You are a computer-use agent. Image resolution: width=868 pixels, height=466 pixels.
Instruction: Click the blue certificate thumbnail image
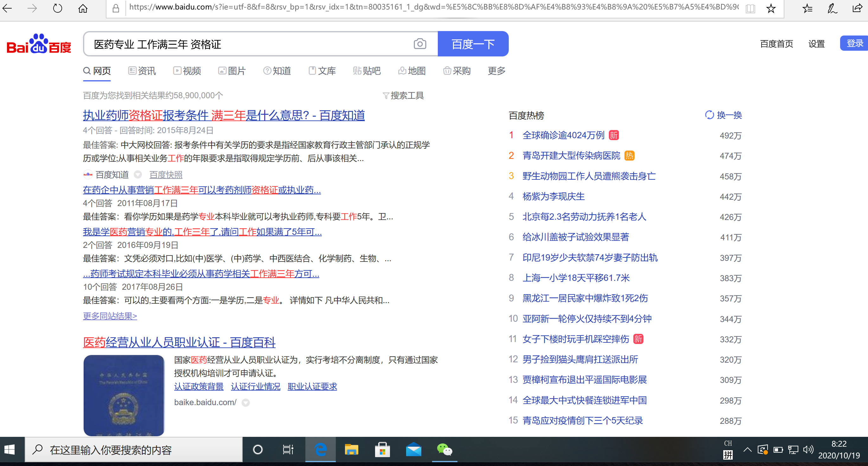(x=124, y=395)
